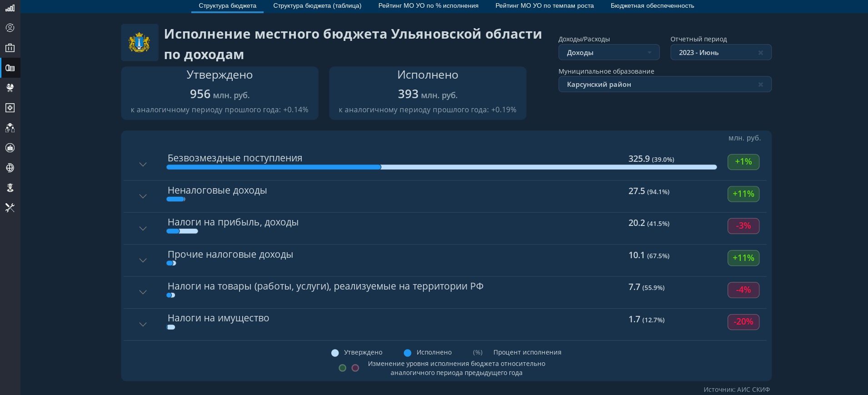Open the graduate student icon section
The image size is (868, 395).
click(10, 188)
